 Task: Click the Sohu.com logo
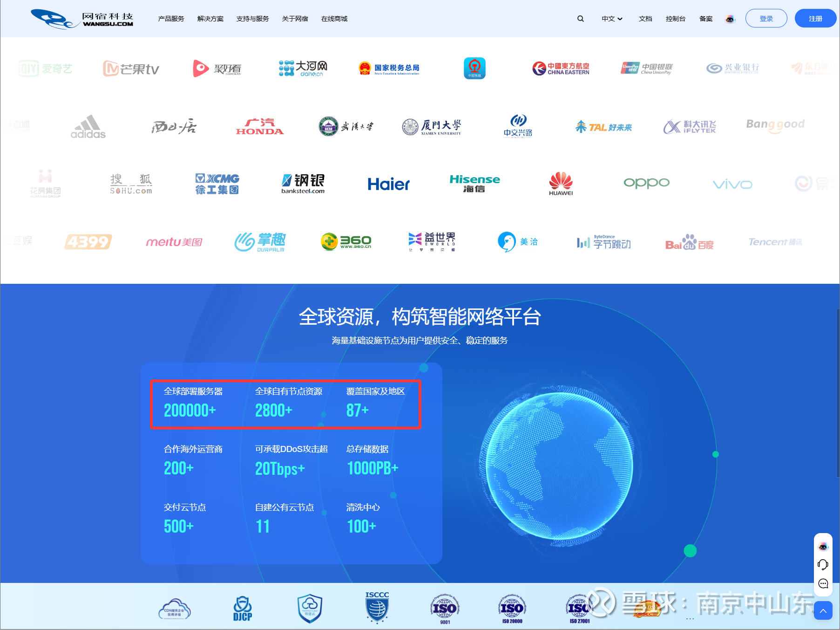click(x=131, y=184)
